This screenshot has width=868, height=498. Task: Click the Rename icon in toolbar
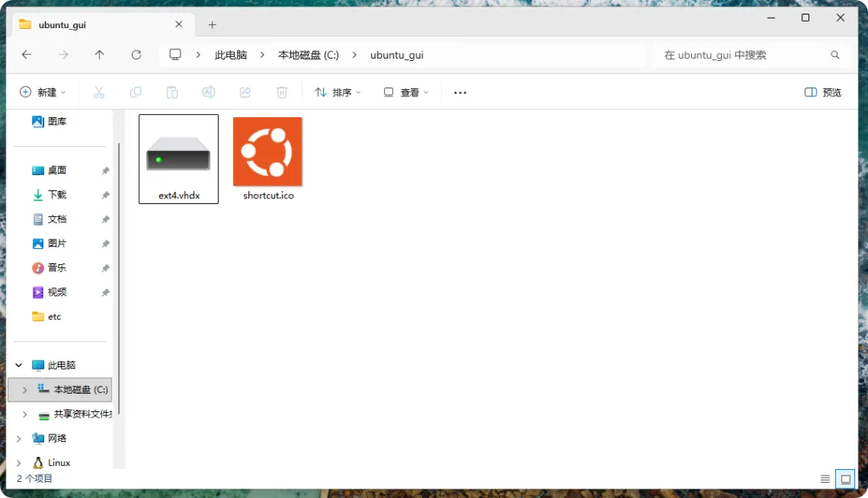pyautogui.click(x=209, y=92)
